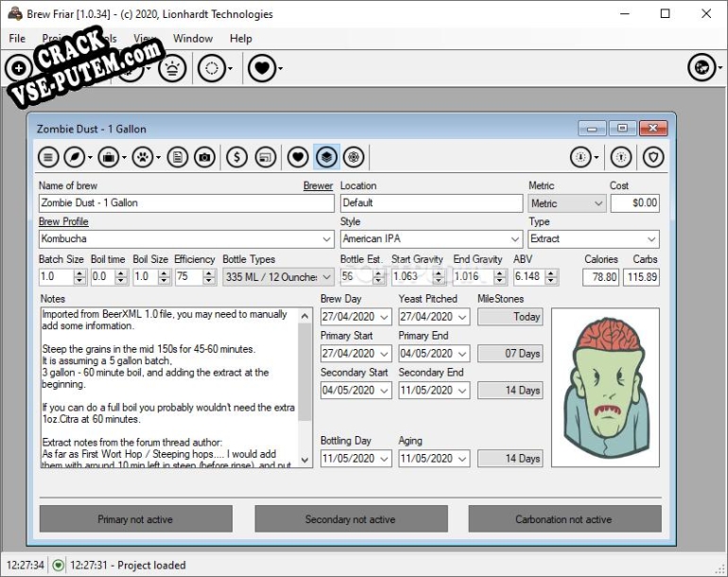Open the Bottle Types dropdown
This screenshot has height=577, width=728.
(x=327, y=277)
